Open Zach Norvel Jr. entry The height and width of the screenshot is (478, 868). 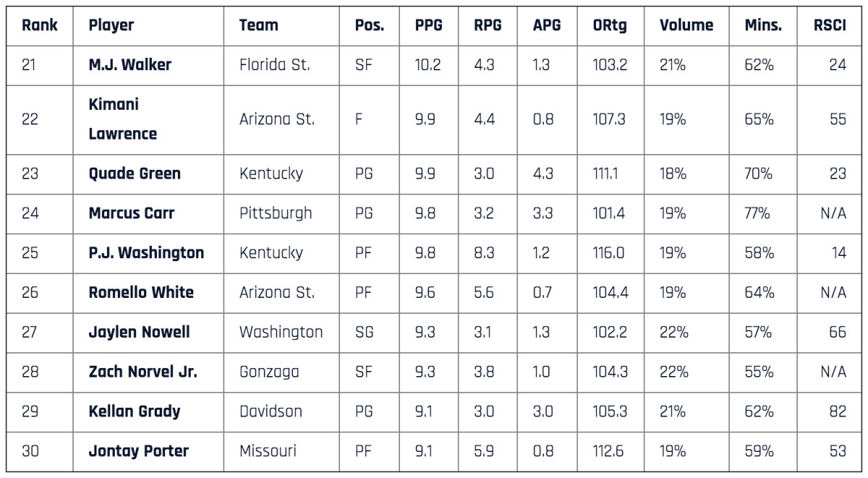tap(142, 372)
